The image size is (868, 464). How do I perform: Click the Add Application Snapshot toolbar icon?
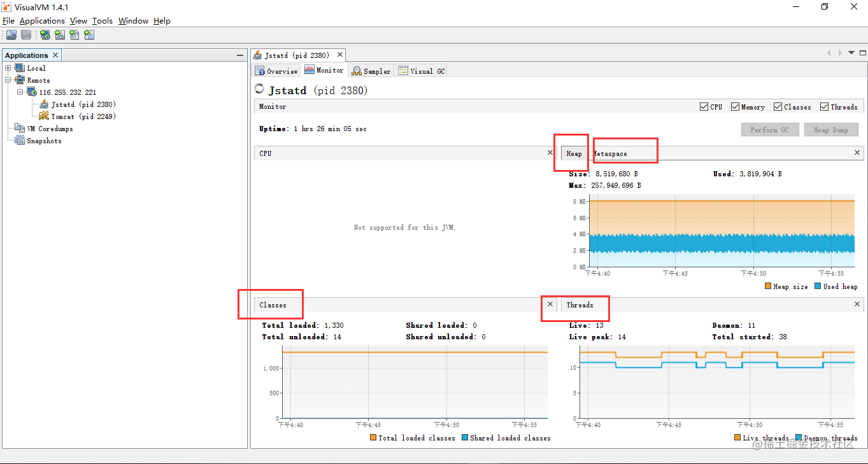coord(89,35)
